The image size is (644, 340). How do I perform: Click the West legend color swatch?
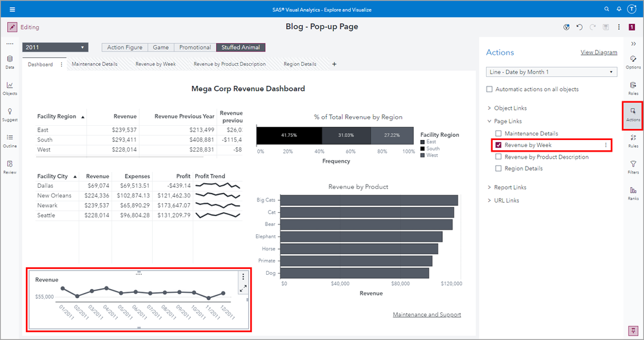coord(423,155)
